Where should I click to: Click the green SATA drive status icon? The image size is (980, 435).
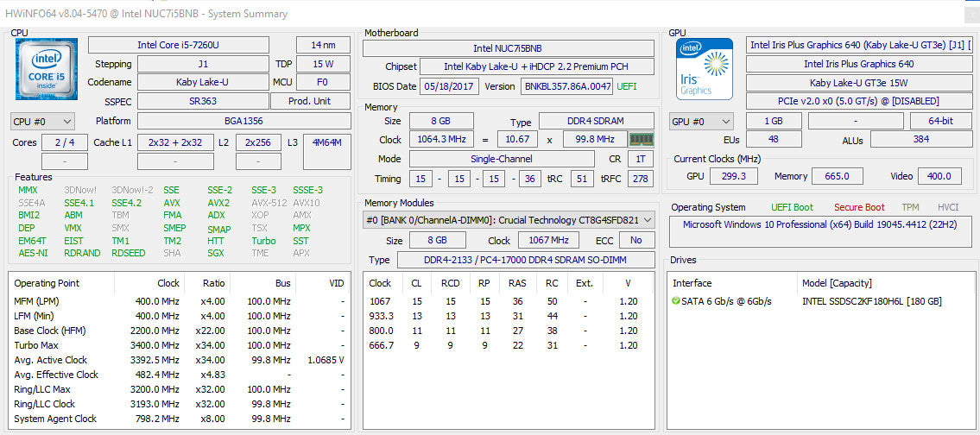(x=675, y=301)
